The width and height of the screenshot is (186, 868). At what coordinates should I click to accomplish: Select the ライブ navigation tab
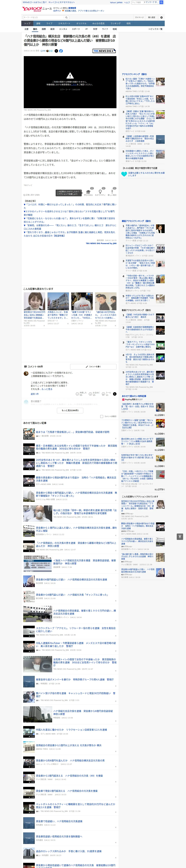coord(49,24)
